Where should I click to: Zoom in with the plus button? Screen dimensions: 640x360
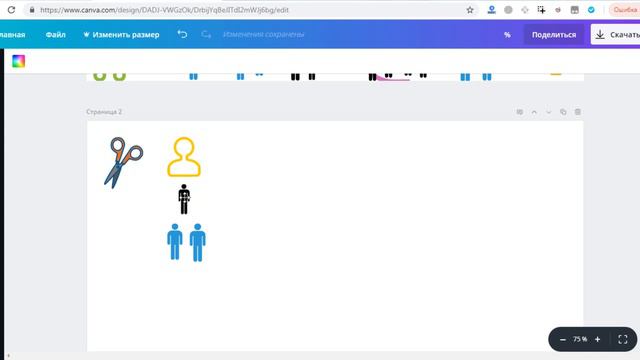[x=598, y=339]
